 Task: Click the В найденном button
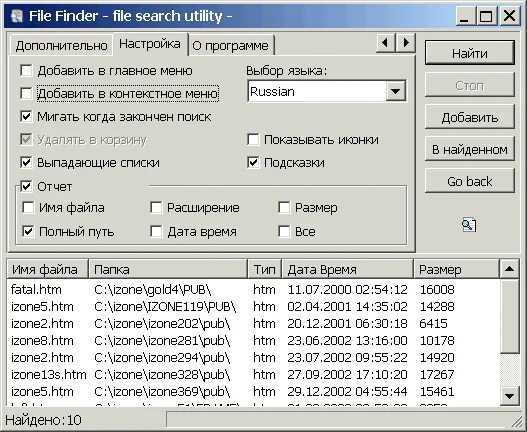(470, 149)
